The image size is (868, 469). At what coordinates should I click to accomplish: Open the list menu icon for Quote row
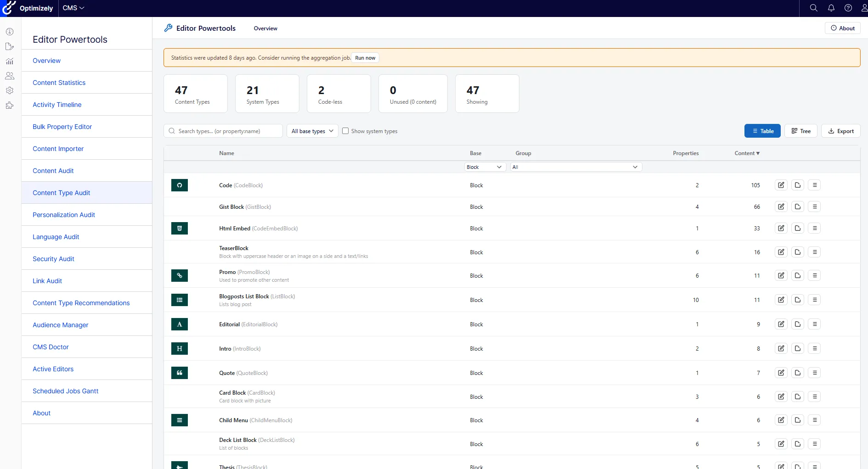(814, 373)
